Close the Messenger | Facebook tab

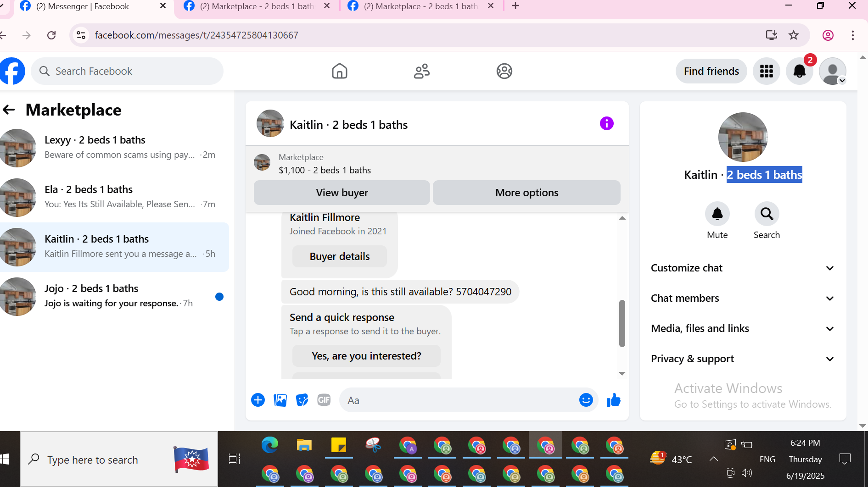pyautogui.click(x=163, y=6)
